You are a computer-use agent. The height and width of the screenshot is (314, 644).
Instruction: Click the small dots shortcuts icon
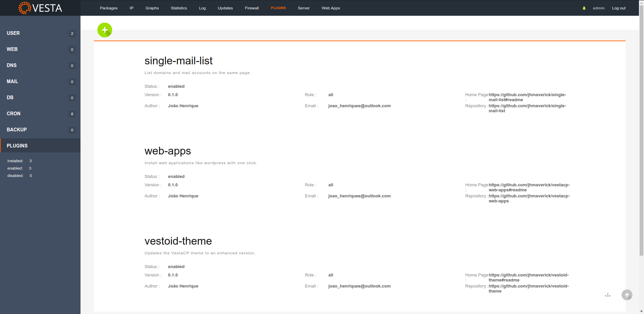608,295
